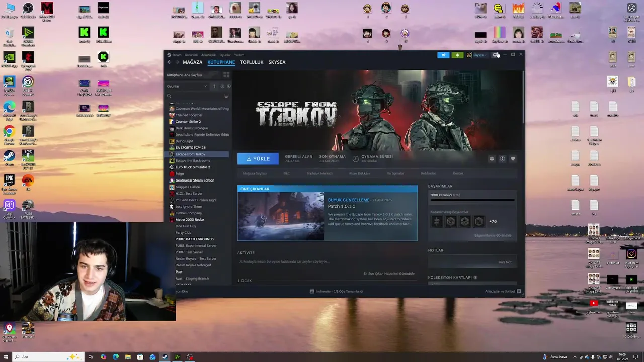Click En Son Çıkan Haberleri Görüntüle
Viewport: 644px width, 362px height.
pyautogui.click(x=389, y=274)
